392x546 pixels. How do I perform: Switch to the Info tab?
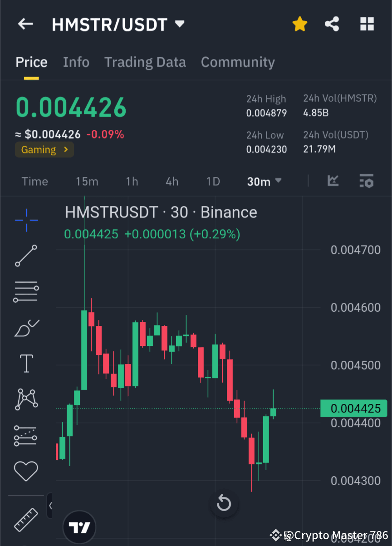76,62
